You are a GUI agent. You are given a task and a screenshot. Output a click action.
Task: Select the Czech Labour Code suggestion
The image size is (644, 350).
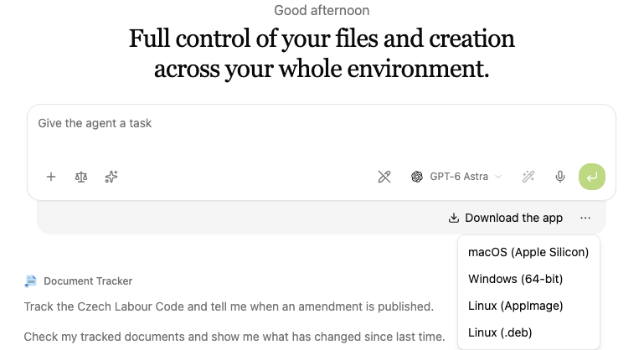coord(229,306)
